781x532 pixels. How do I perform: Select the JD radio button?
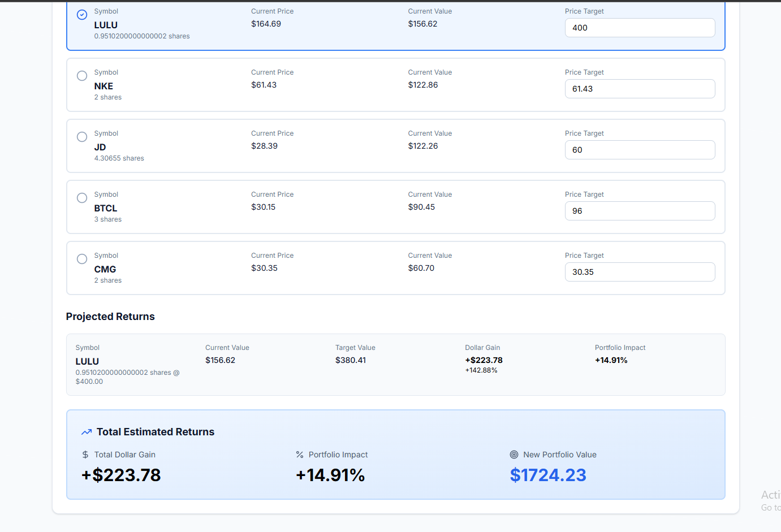tap(81, 137)
